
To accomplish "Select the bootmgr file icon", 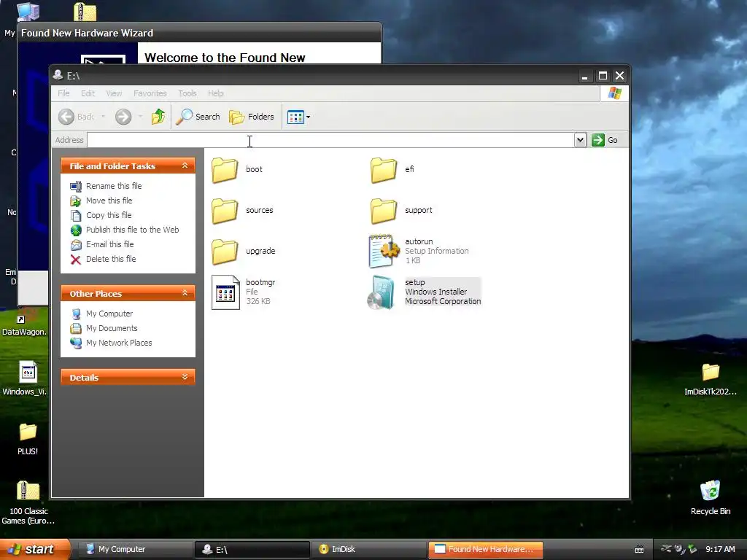I will (225, 292).
